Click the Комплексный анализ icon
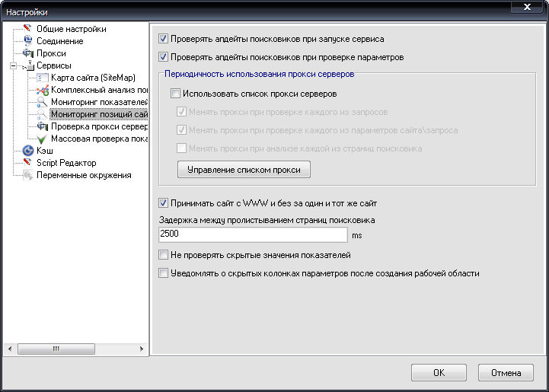The image size is (549, 392). click(x=43, y=90)
